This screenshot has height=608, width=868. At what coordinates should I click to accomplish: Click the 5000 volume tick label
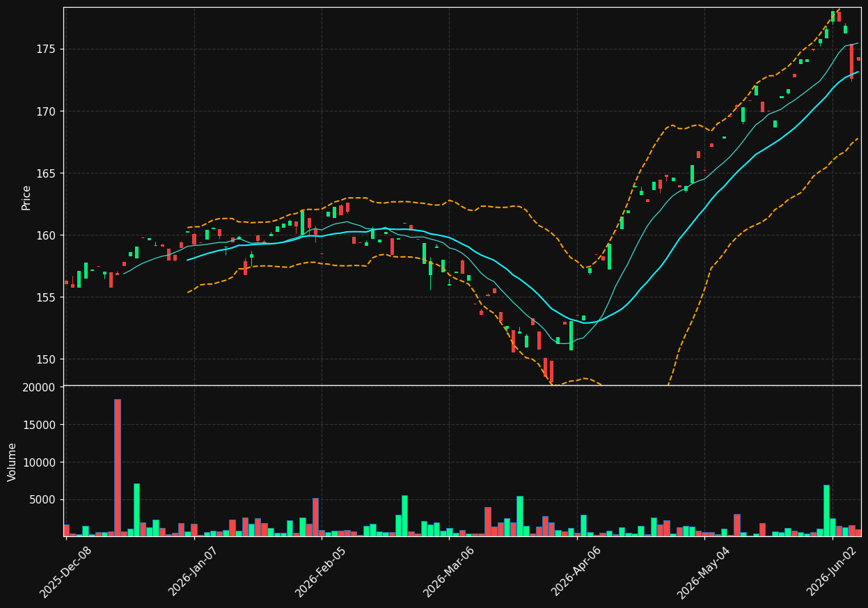[43, 500]
